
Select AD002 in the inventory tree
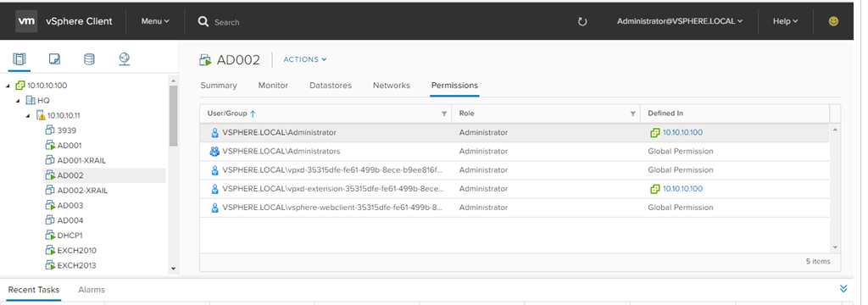tap(104, 175)
